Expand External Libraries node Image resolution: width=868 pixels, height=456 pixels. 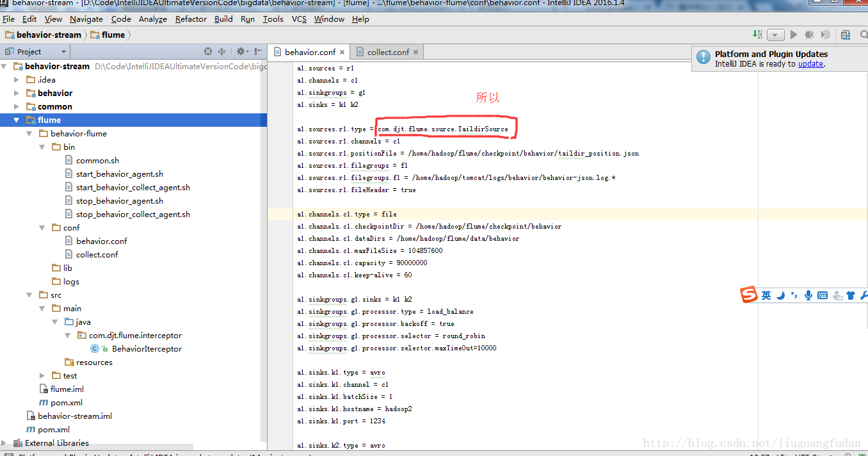[4, 443]
